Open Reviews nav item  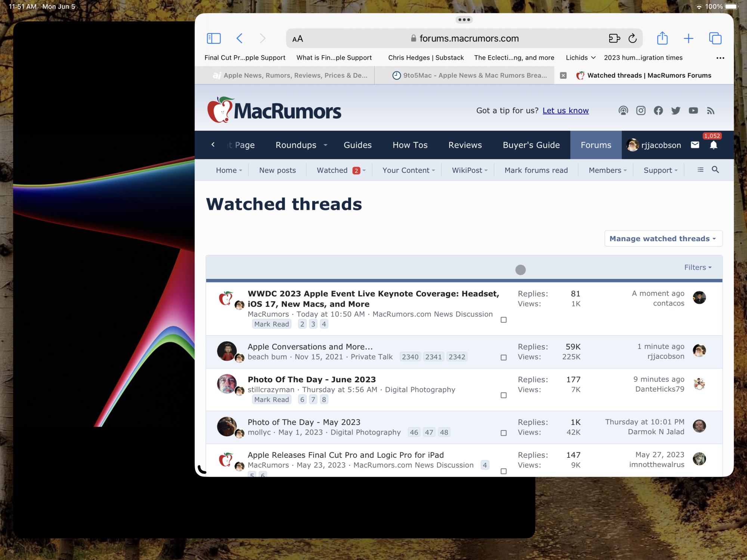point(465,145)
